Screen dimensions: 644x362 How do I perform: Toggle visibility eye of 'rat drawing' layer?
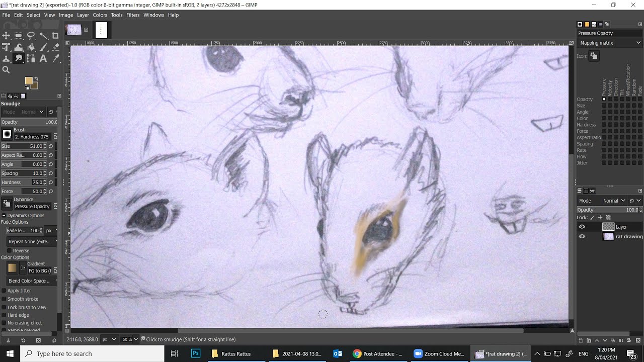tap(582, 236)
